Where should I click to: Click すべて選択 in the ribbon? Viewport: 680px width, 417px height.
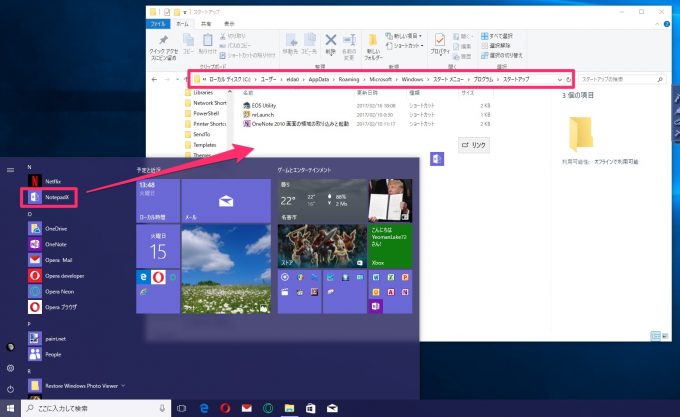[x=497, y=36]
